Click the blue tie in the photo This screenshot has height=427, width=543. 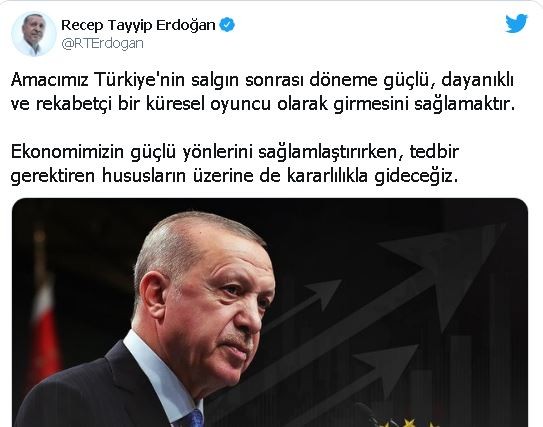tap(191, 419)
